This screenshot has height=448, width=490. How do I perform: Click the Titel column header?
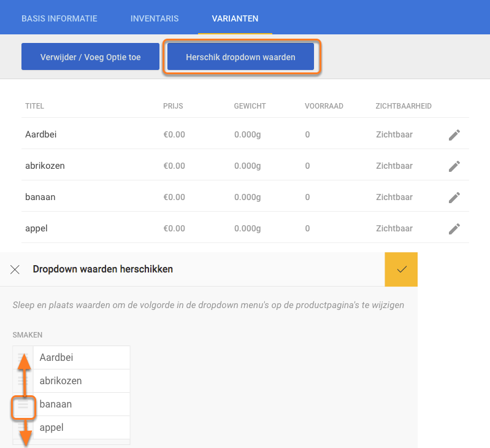[x=34, y=106]
